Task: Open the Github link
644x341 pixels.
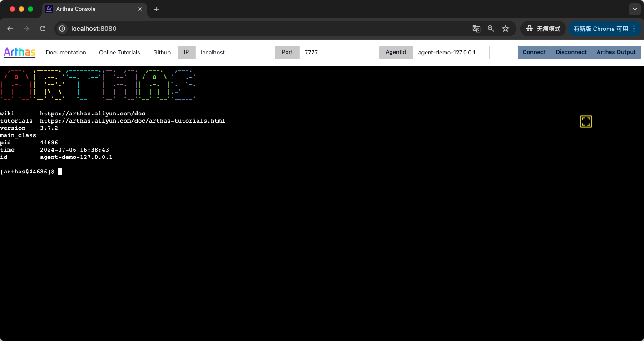Action: pos(162,53)
